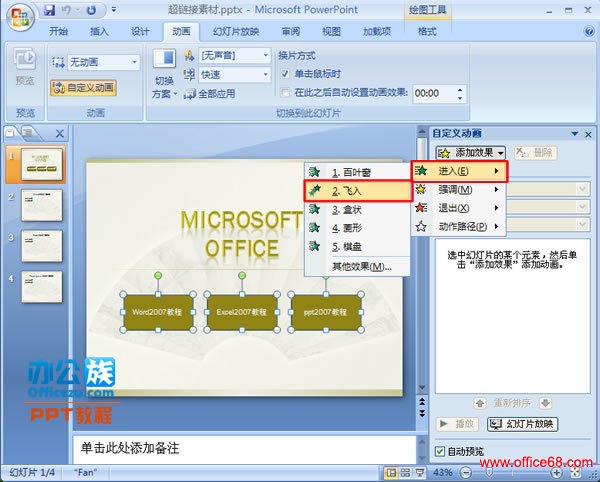Expand 退出(X) exit submenu
Viewport: 600px width, 482px height.
pyautogui.click(x=459, y=208)
